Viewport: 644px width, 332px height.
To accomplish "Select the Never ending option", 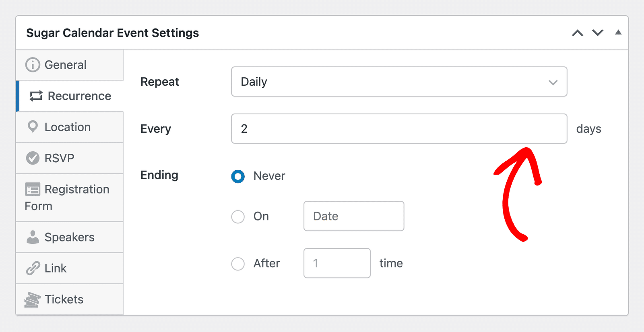I will click(x=238, y=176).
